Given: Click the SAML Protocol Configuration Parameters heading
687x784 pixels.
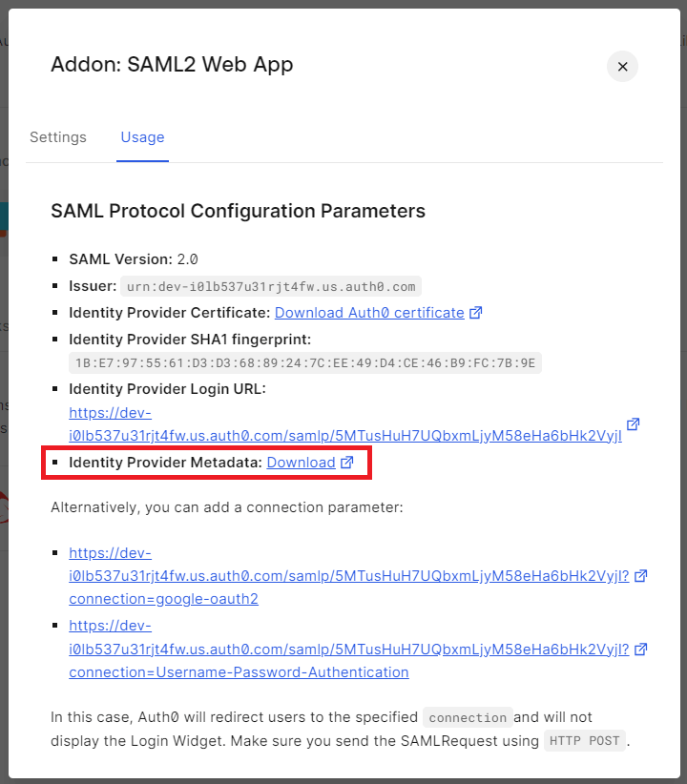Looking at the screenshot, I should point(238,210).
